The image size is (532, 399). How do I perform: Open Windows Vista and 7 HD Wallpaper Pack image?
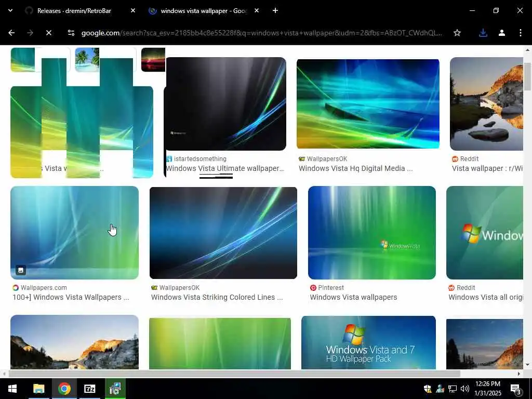click(x=368, y=343)
